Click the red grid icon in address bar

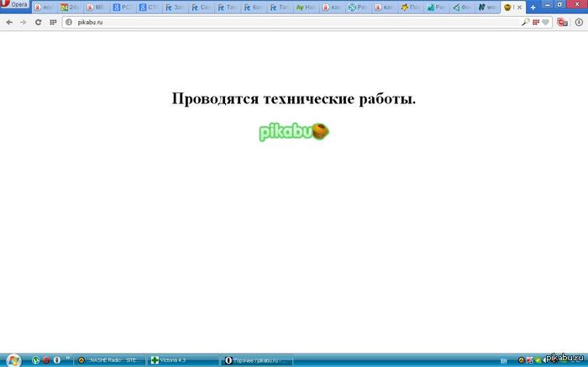point(535,22)
